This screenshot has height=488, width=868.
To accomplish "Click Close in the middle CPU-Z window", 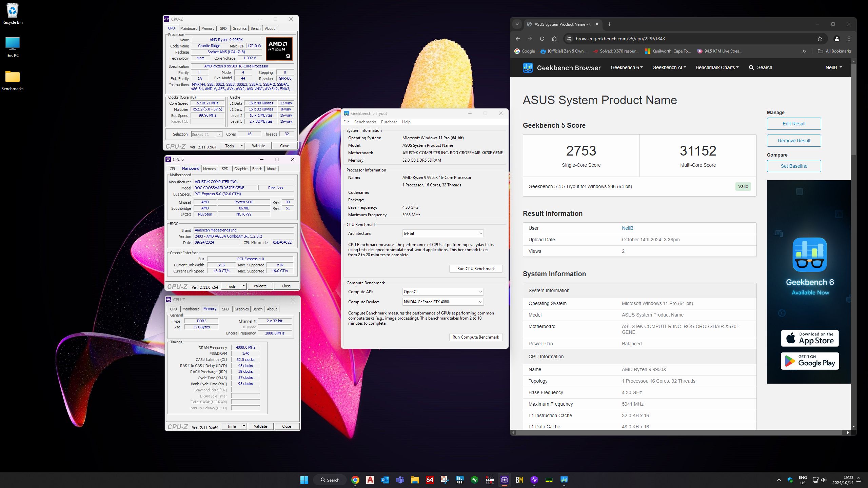I will pos(286,286).
